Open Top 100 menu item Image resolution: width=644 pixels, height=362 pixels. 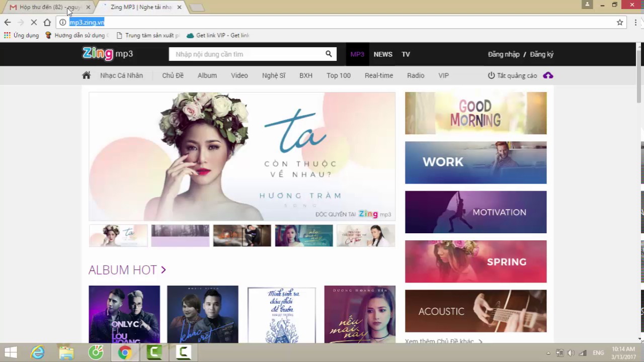tap(339, 75)
